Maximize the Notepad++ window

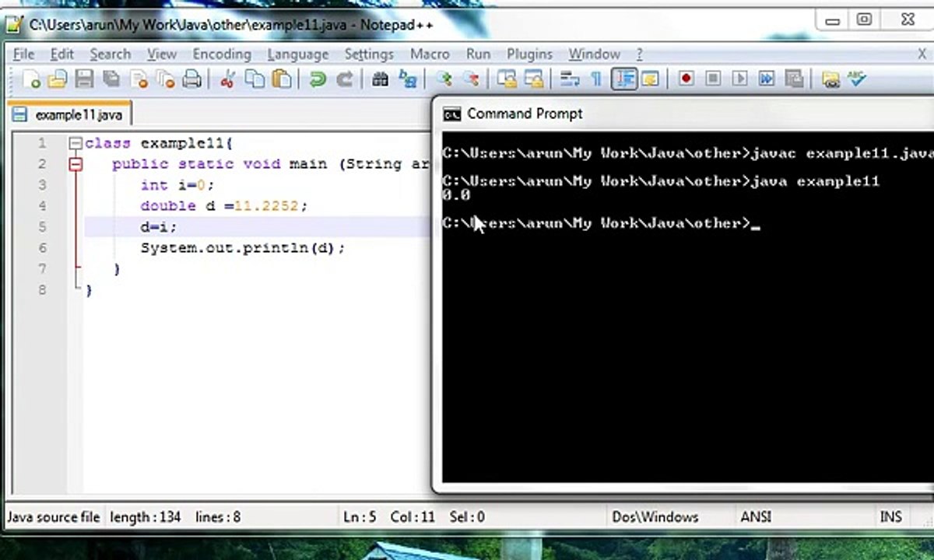(x=864, y=19)
